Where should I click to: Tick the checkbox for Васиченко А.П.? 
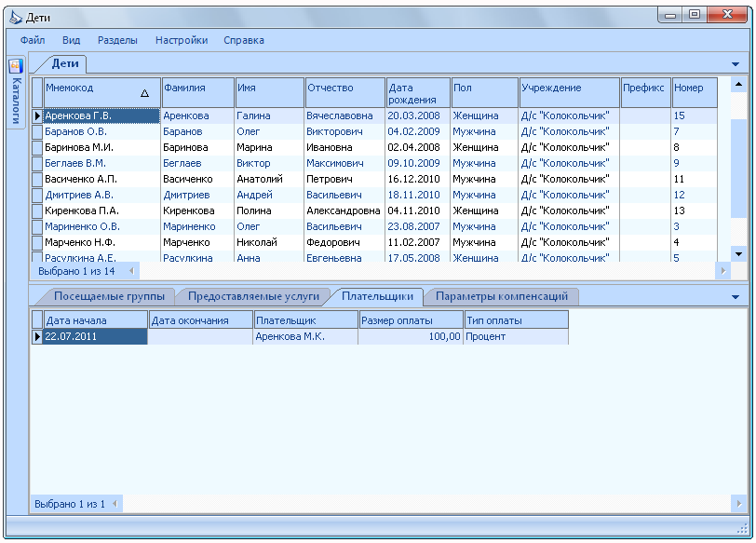pos(37,180)
